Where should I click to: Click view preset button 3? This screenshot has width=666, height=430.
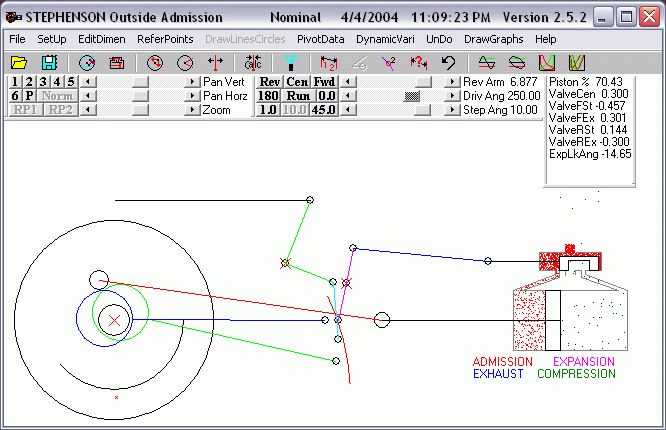[43, 82]
